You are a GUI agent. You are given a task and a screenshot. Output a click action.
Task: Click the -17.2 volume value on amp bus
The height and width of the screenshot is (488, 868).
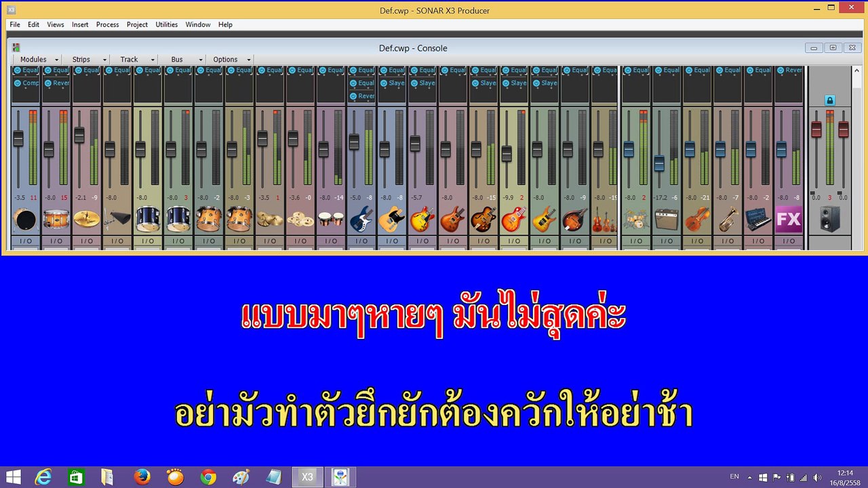pyautogui.click(x=660, y=198)
